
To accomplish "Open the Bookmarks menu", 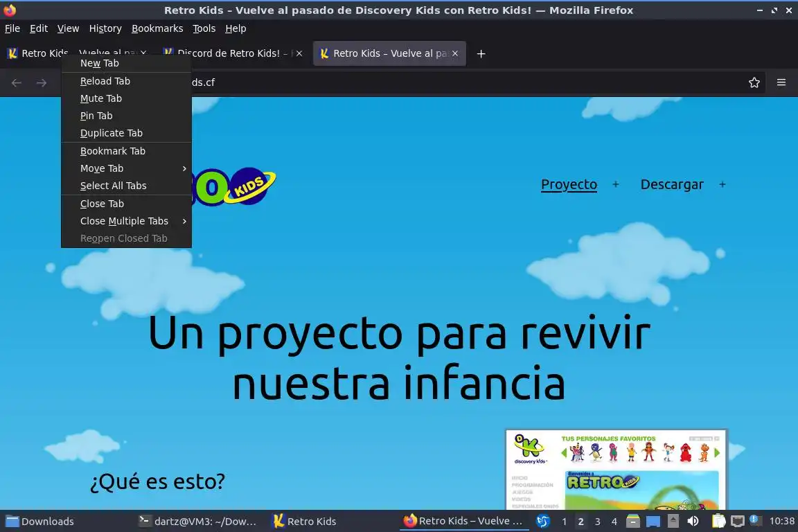I will pyautogui.click(x=157, y=28).
